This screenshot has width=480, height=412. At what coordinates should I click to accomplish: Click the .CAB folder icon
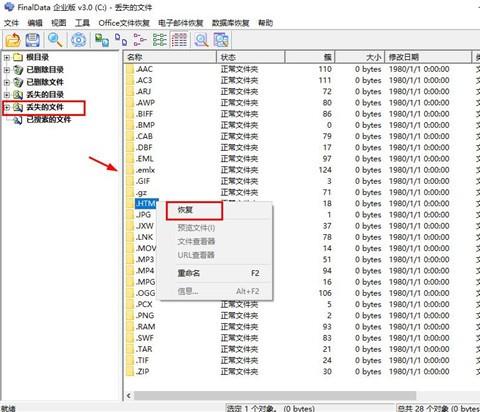[x=130, y=136]
